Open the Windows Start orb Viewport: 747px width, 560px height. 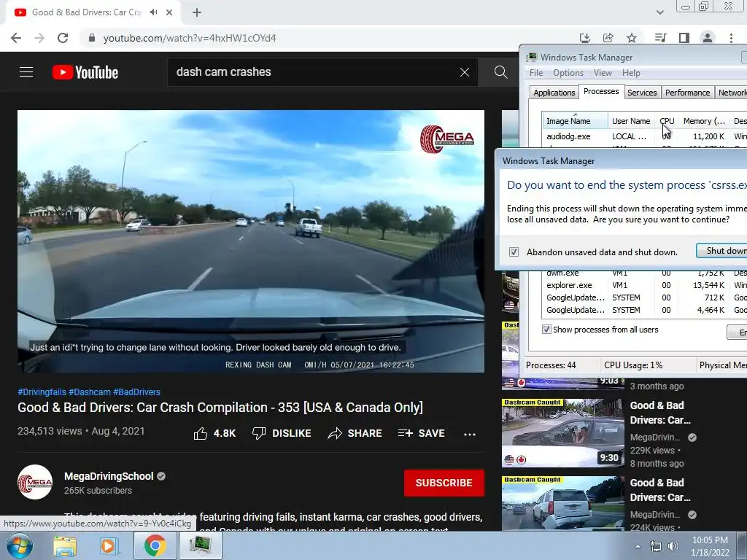(19, 545)
